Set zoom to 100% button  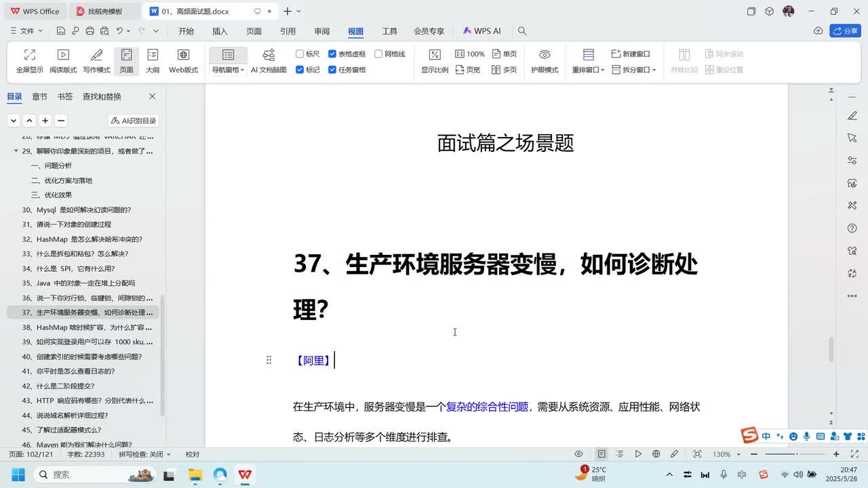tap(469, 54)
